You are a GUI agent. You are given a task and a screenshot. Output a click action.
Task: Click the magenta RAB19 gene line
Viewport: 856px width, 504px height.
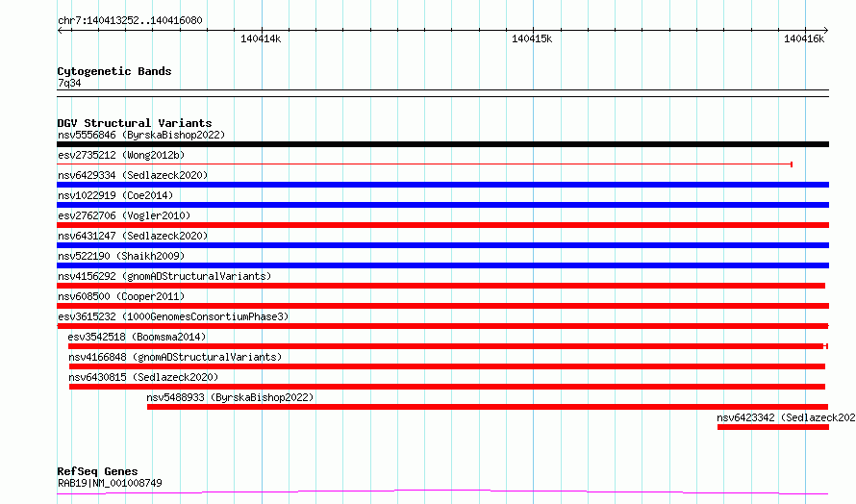pyautogui.click(x=442, y=492)
